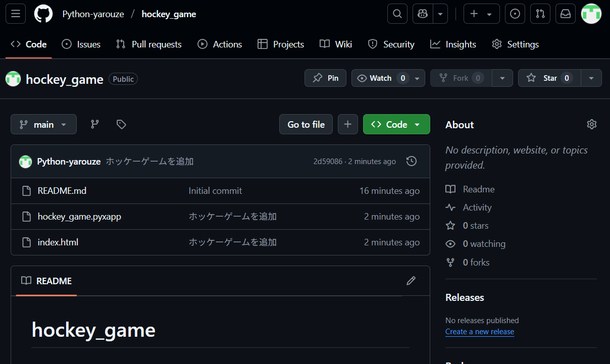Star the hockey_game repository

[549, 78]
